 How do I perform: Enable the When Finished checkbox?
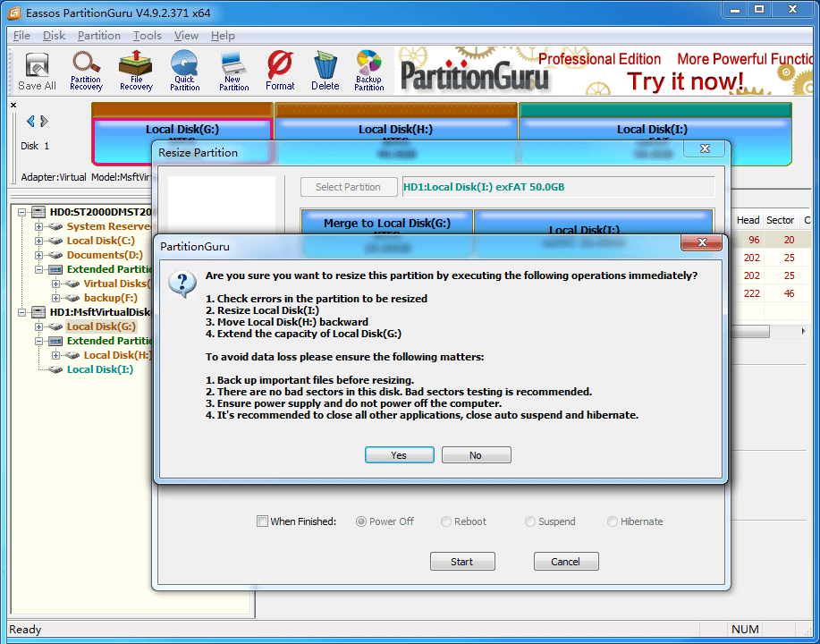coord(262,521)
